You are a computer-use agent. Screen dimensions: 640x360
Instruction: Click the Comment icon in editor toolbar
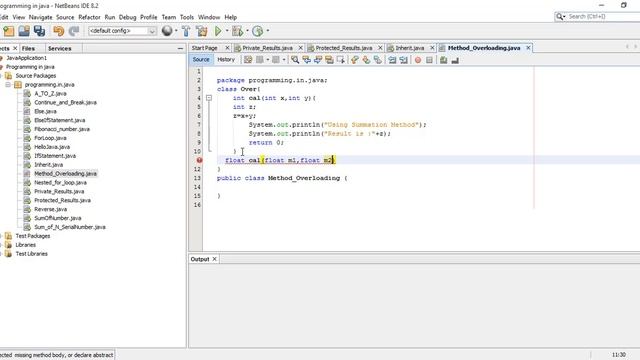click(x=443, y=60)
